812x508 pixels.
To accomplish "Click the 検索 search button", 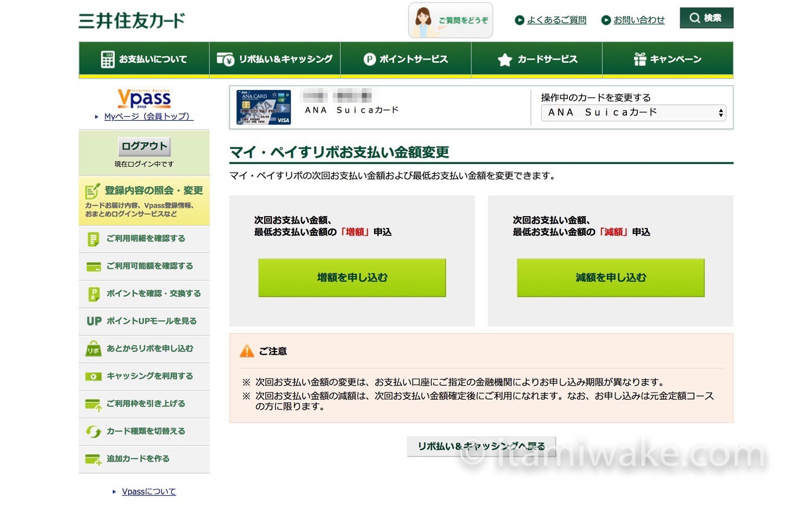I will [x=706, y=18].
